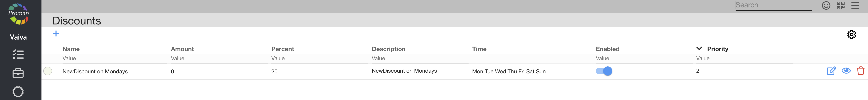This screenshot has width=868, height=100.
Task: Open the task list sidebar icon
Action: [x=18, y=54]
